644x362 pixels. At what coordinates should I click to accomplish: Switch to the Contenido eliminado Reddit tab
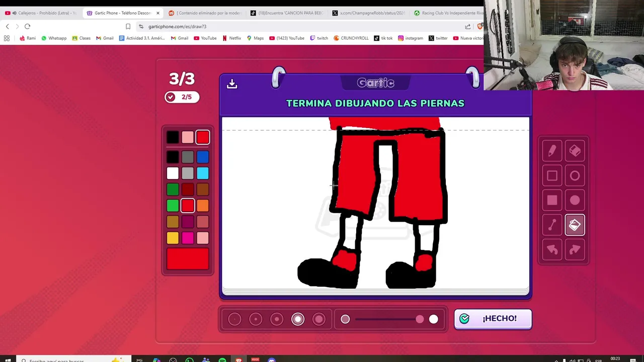click(x=205, y=13)
